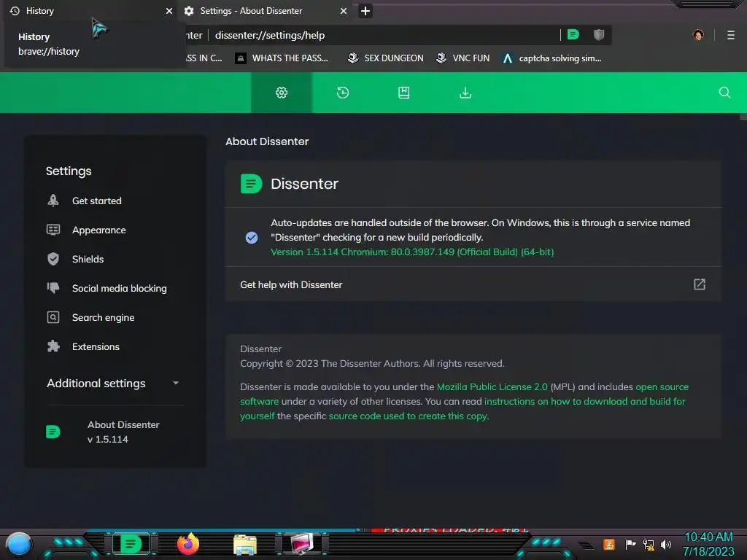Click external link icon for Get help
This screenshot has height=560, width=747.
(x=700, y=284)
